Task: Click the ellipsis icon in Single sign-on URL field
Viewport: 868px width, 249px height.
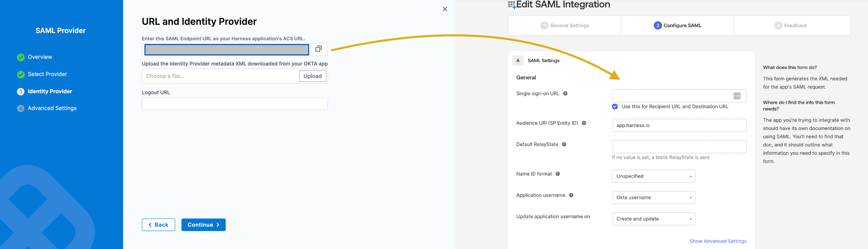Action: (737, 96)
